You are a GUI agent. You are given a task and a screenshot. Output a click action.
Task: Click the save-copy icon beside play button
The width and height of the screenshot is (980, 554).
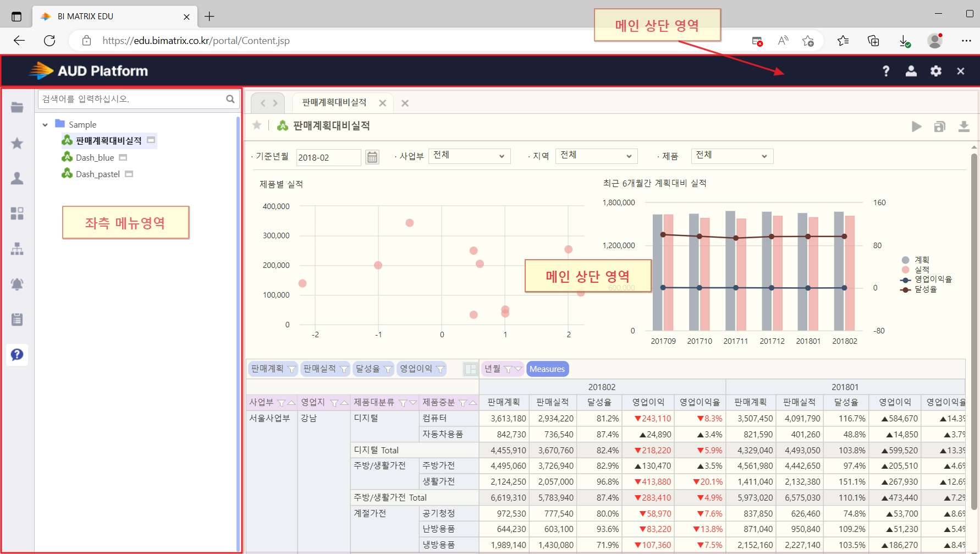940,127
